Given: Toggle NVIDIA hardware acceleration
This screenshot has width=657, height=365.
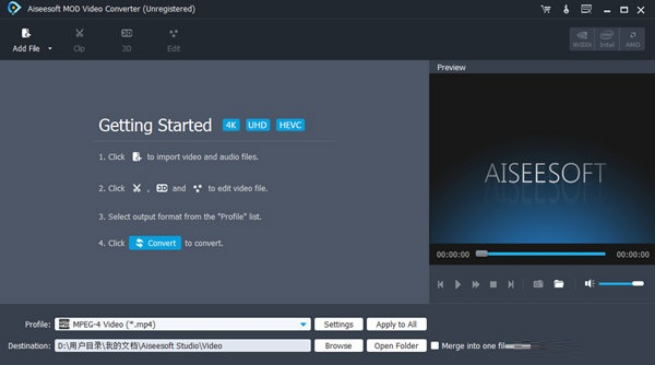Looking at the screenshot, I should 582,39.
